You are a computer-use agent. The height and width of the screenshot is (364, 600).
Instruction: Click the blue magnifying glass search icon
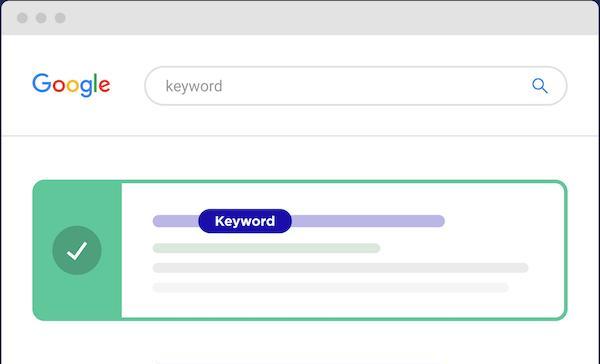[540, 86]
